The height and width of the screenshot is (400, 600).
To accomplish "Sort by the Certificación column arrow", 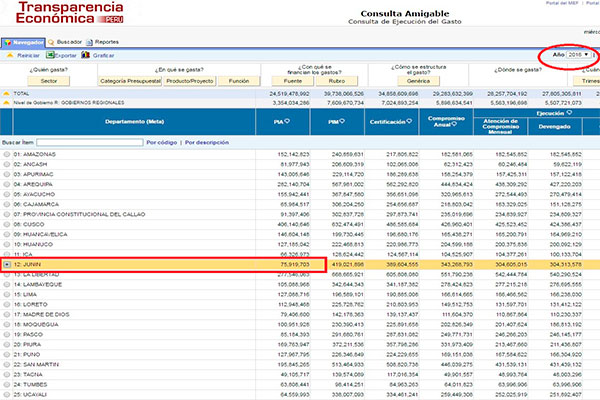I will (409, 121).
